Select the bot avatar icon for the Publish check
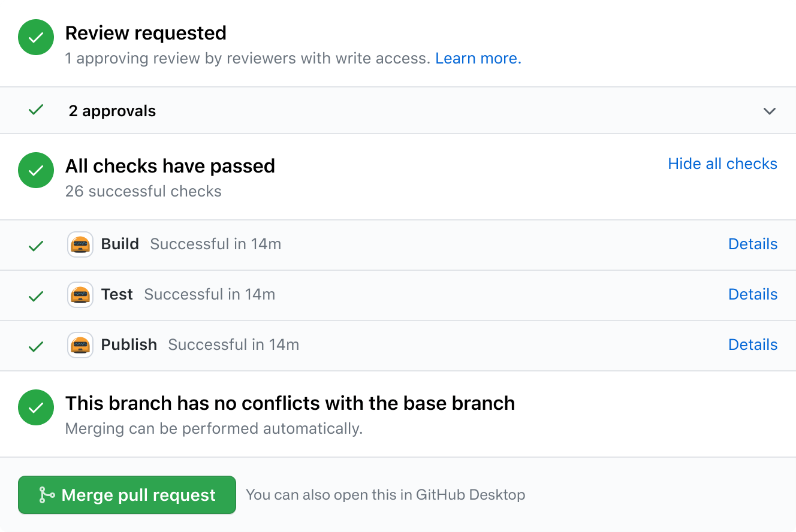 [x=80, y=345]
